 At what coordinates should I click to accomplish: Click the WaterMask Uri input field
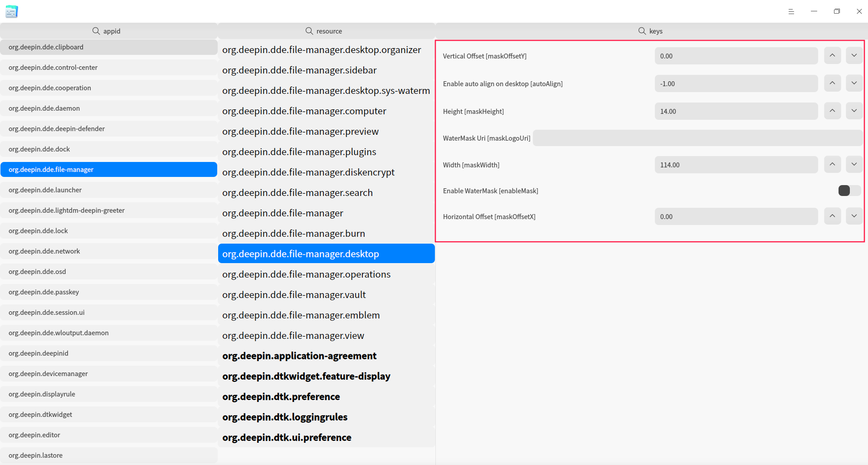[x=697, y=138]
